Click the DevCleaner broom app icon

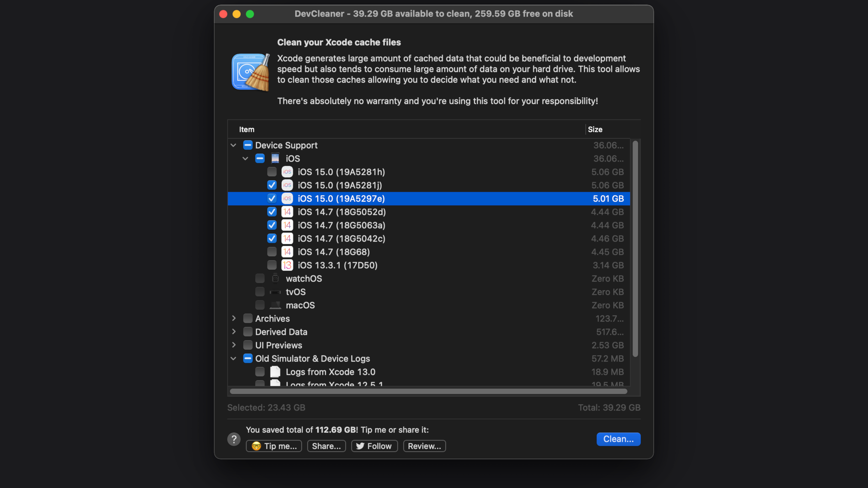point(250,72)
